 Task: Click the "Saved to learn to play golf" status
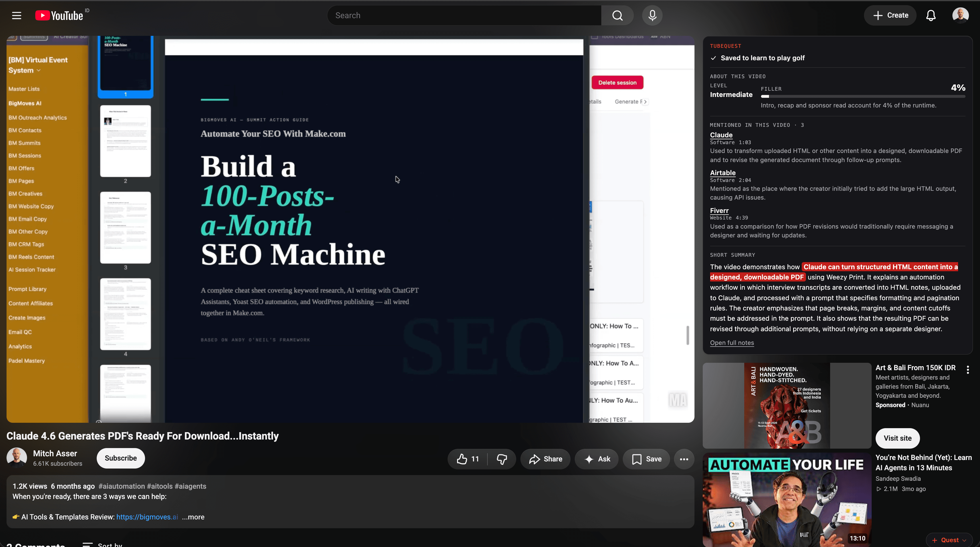[758, 58]
